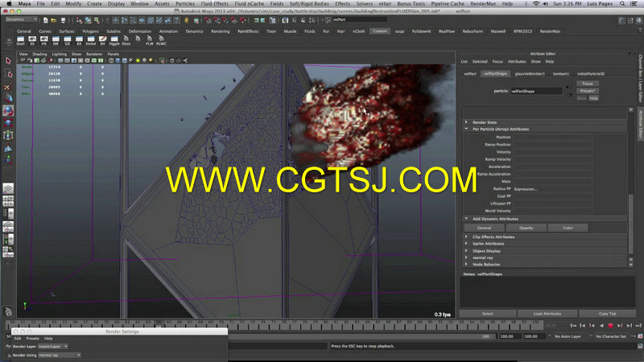Viewport: 644px width, 362px height.
Task: Open Render Layer masterLayer dropdown
Action: (53, 347)
